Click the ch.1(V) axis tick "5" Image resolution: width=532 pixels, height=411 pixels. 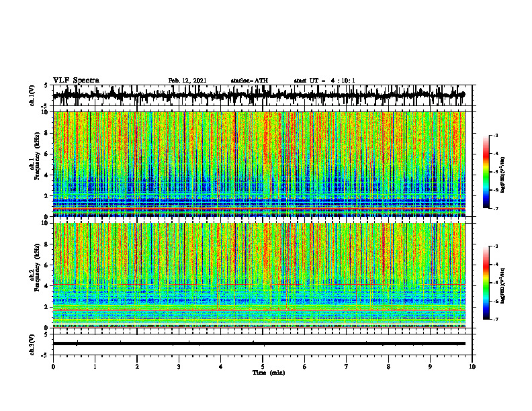(46, 86)
